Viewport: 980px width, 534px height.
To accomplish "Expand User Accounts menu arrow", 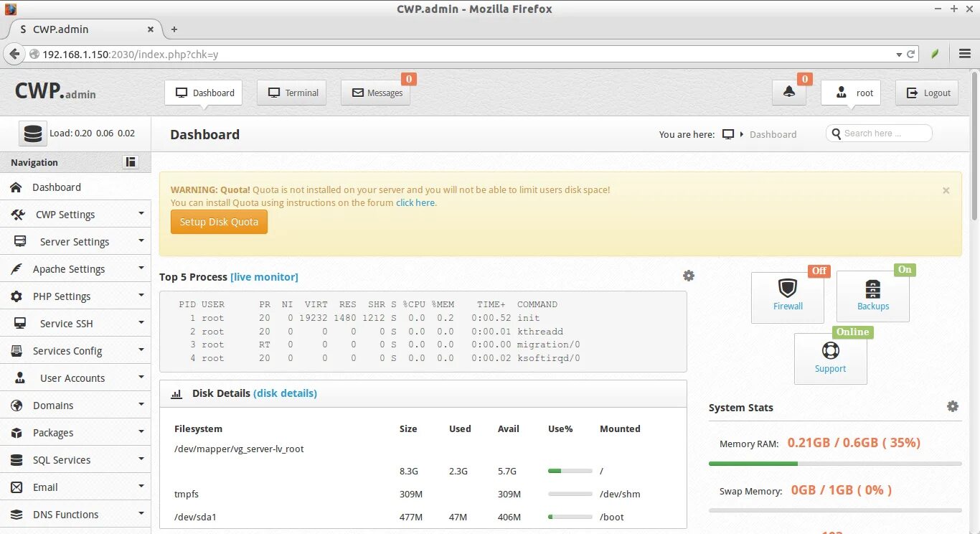I will [141, 377].
